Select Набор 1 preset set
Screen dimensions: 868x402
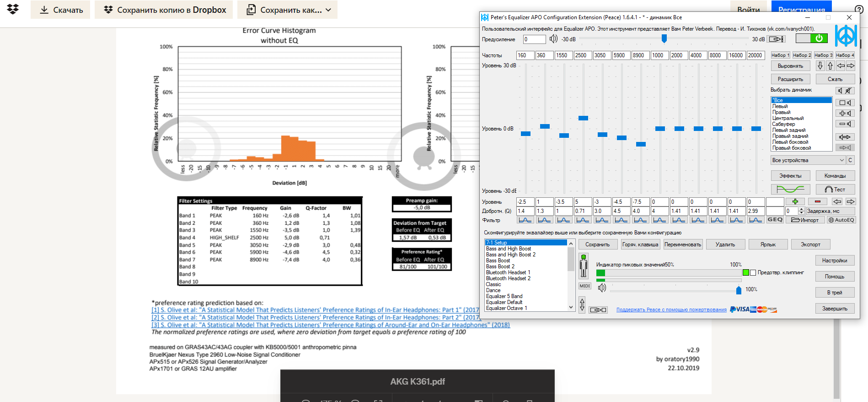pyautogui.click(x=780, y=55)
